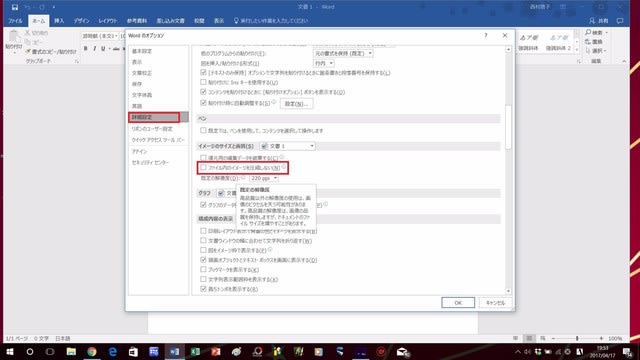
Task: Toggle show bookmarks checkbox
Action: 203,269
